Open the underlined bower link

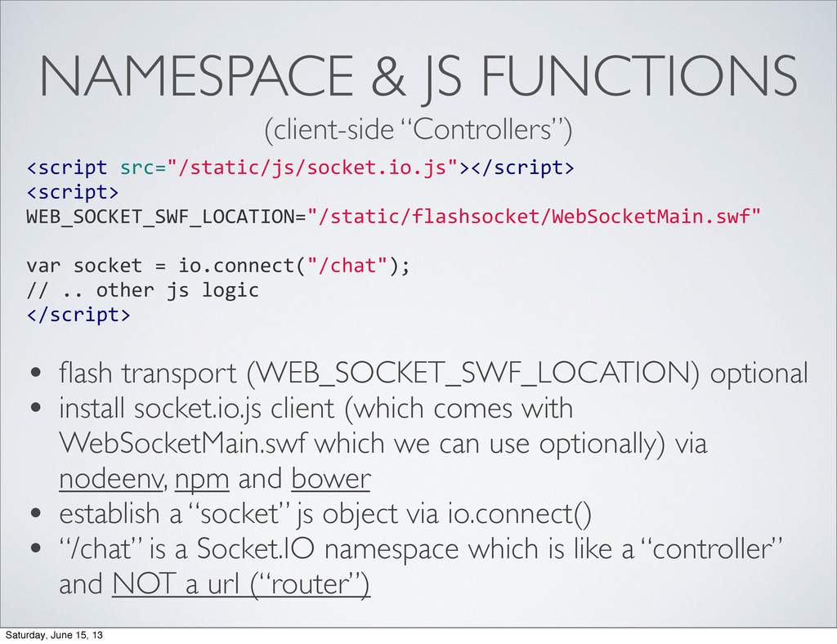pos(331,479)
